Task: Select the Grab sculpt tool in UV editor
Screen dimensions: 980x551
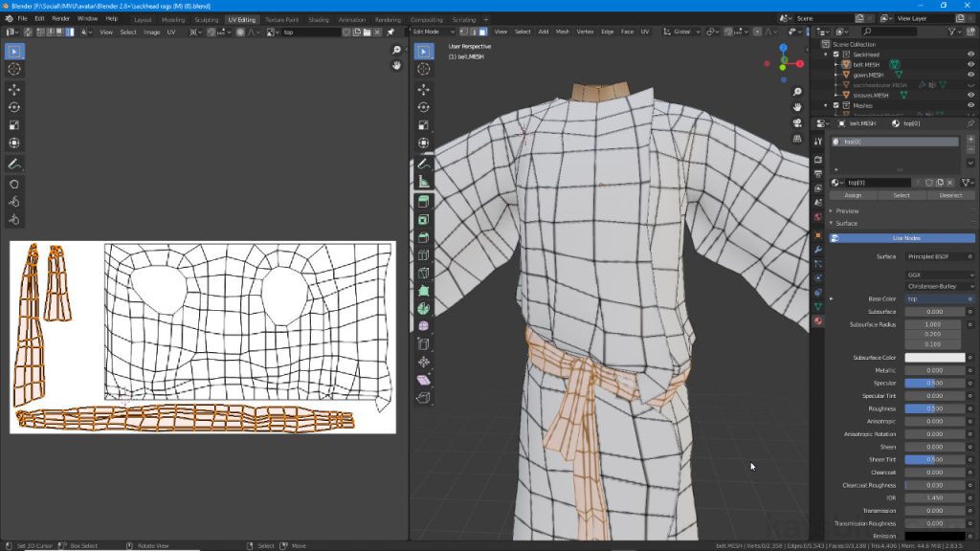Action: point(14,184)
